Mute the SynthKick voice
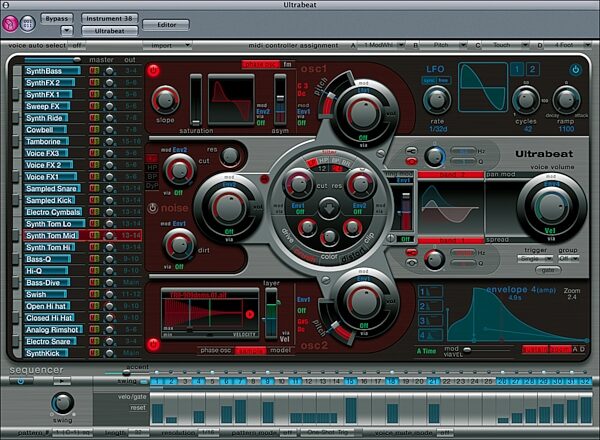This screenshot has width=600, height=440. tap(92, 353)
